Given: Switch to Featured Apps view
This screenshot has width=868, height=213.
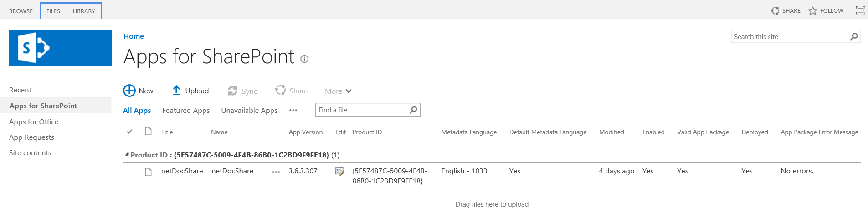Looking at the screenshot, I should click(186, 110).
